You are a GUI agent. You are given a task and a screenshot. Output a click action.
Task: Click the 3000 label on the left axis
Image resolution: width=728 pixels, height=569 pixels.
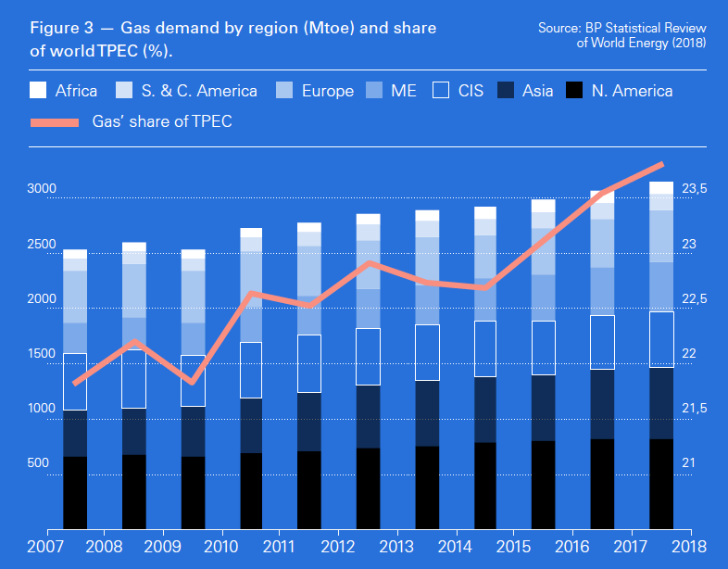coord(42,189)
